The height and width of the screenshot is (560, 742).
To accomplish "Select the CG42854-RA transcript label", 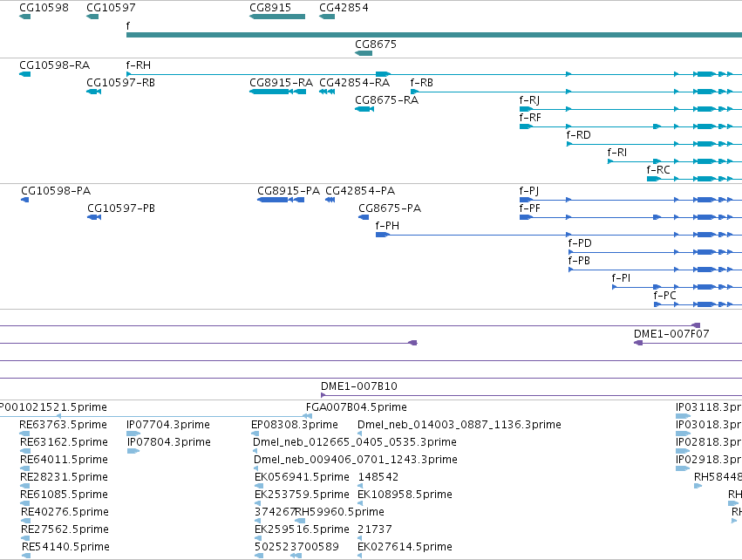I will click(355, 82).
